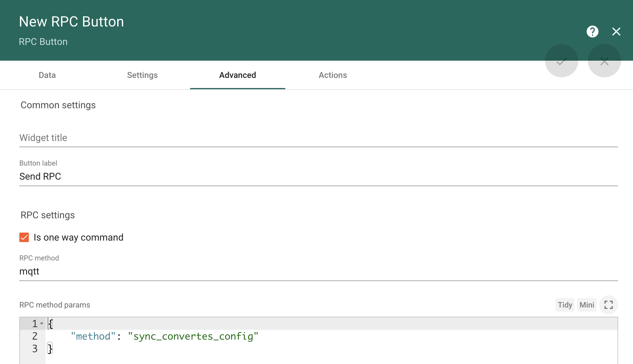
Task: Open the Settings tab
Action: pyautogui.click(x=142, y=75)
